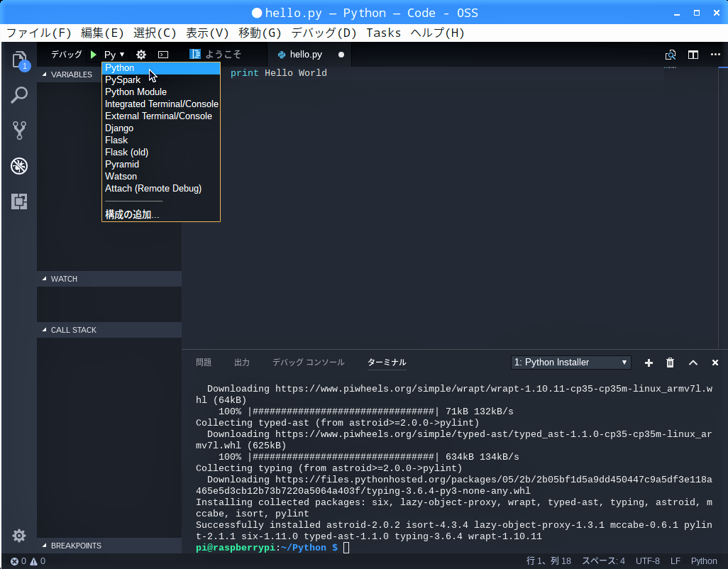The image size is (728, 569).
Task: Select Python Module debug configuration
Action: coord(160,92)
